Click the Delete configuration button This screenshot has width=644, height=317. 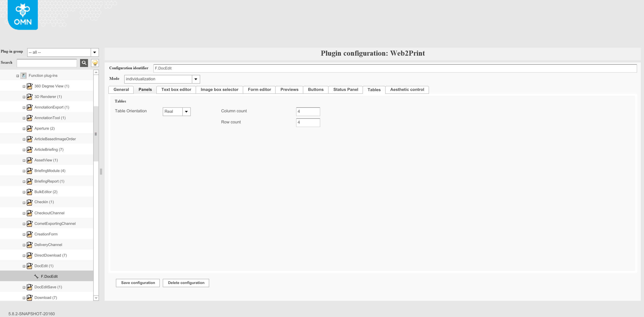(186, 283)
